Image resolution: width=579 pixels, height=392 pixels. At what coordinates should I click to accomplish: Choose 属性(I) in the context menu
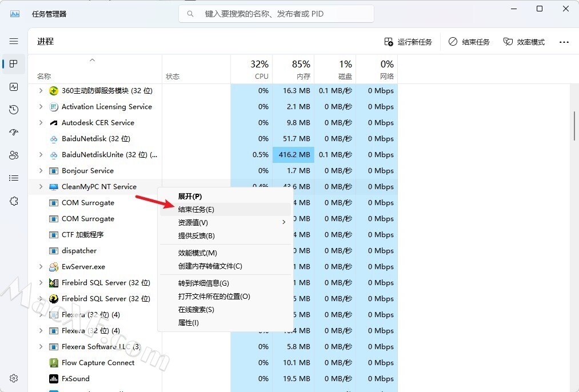click(225, 323)
